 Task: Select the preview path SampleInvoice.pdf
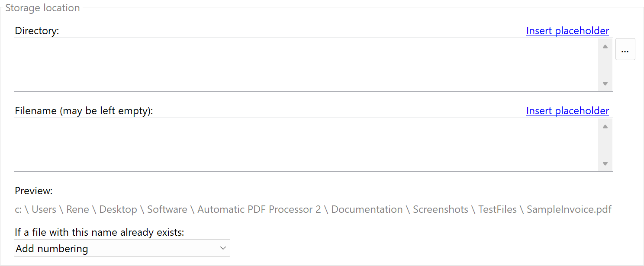point(569,209)
